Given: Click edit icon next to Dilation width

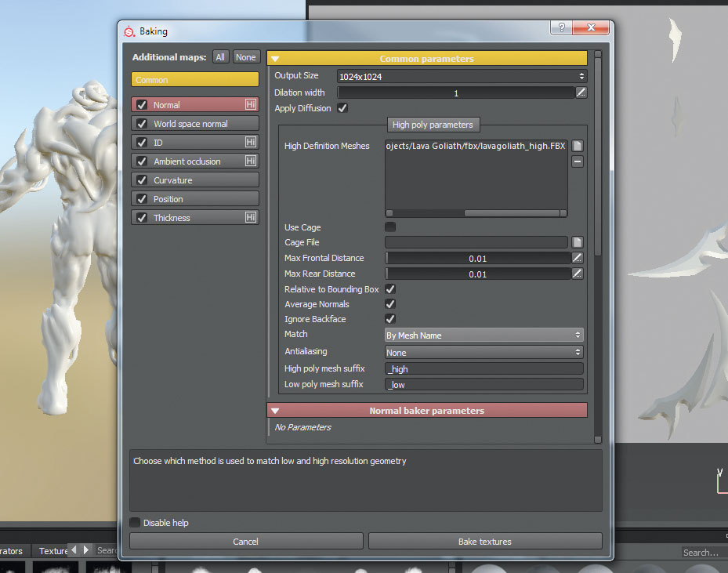Looking at the screenshot, I should [x=581, y=92].
